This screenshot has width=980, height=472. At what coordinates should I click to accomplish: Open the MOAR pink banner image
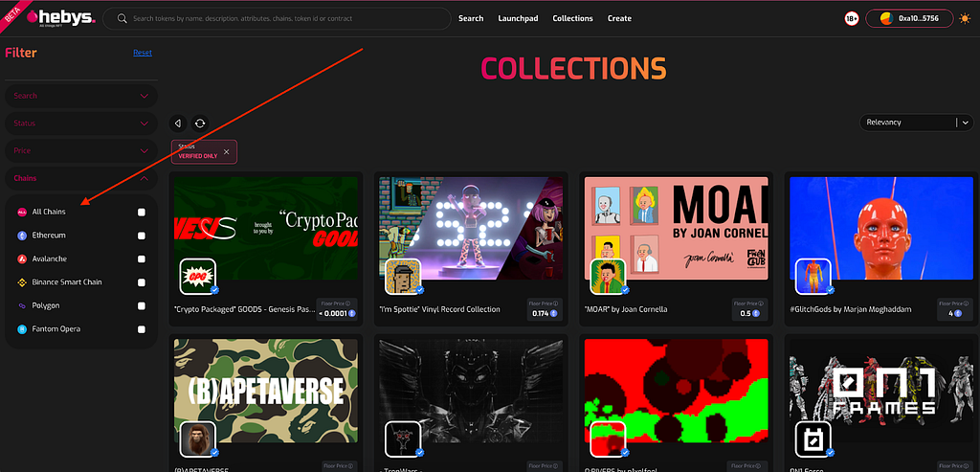tap(677, 228)
